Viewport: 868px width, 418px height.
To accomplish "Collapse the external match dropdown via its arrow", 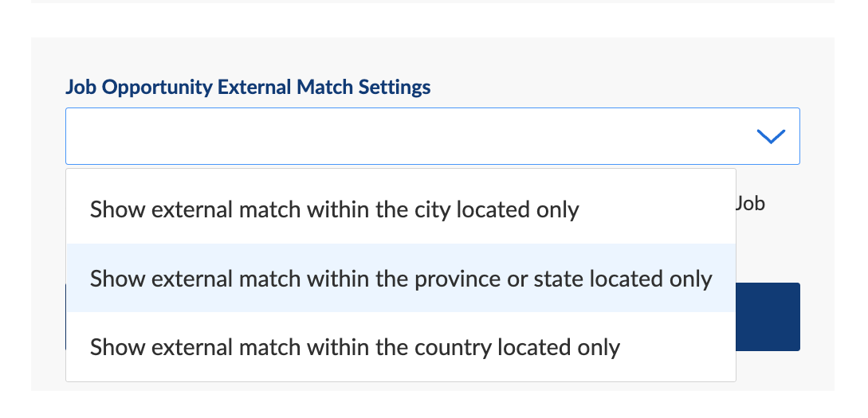I will (770, 136).
